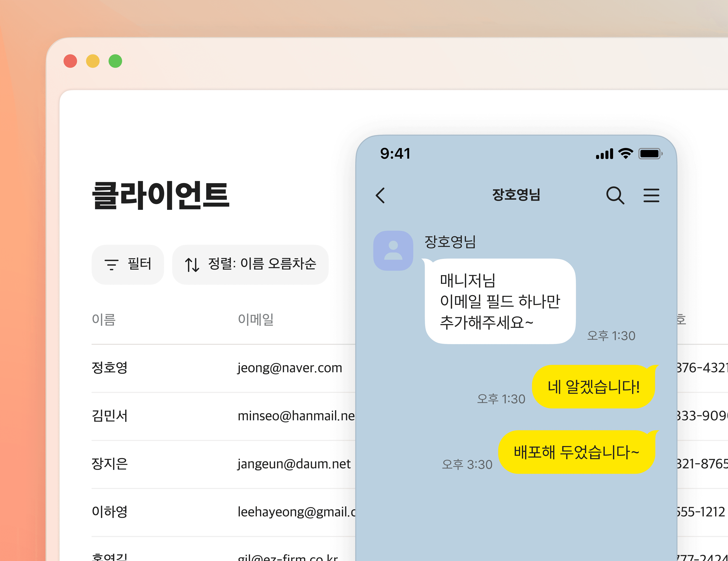Click the green fullscreen window button
This screenshot has width=728, height=561.
tap(115, 61)
